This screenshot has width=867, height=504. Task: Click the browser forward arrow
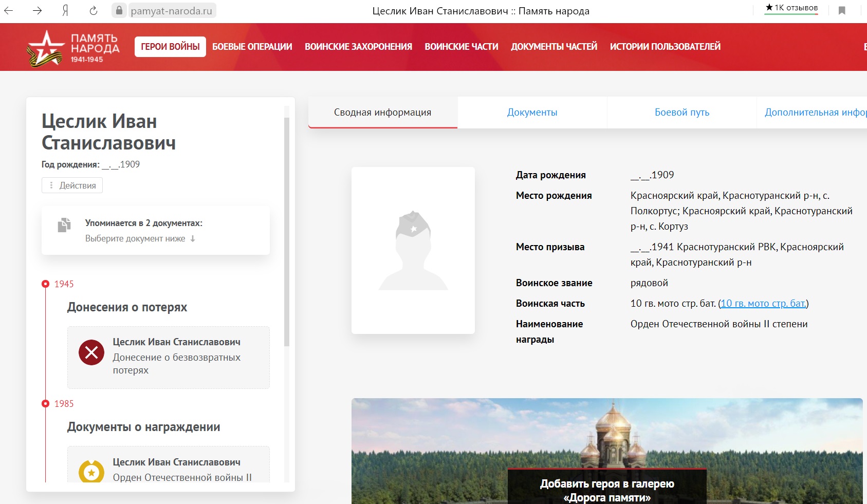pyautogui.click(x=37, y=11)
